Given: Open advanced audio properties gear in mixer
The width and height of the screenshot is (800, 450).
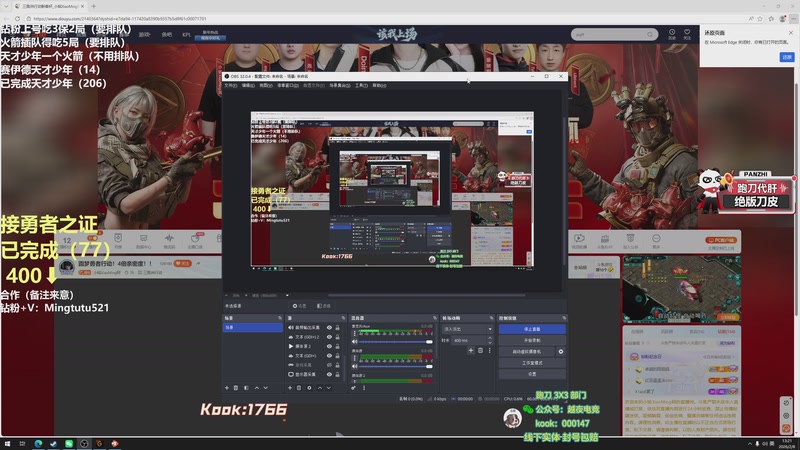Looking at the screenshot, I should 353,388.
